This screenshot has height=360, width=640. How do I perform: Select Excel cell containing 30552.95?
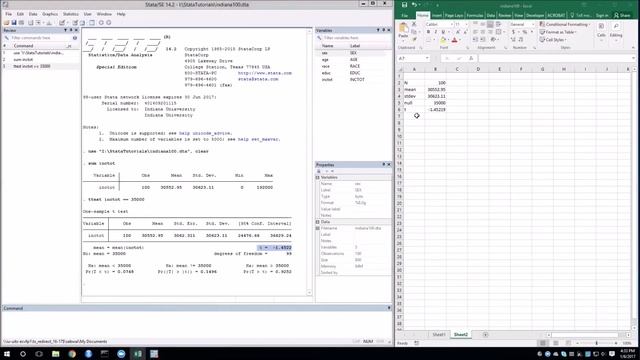point(435,89)
